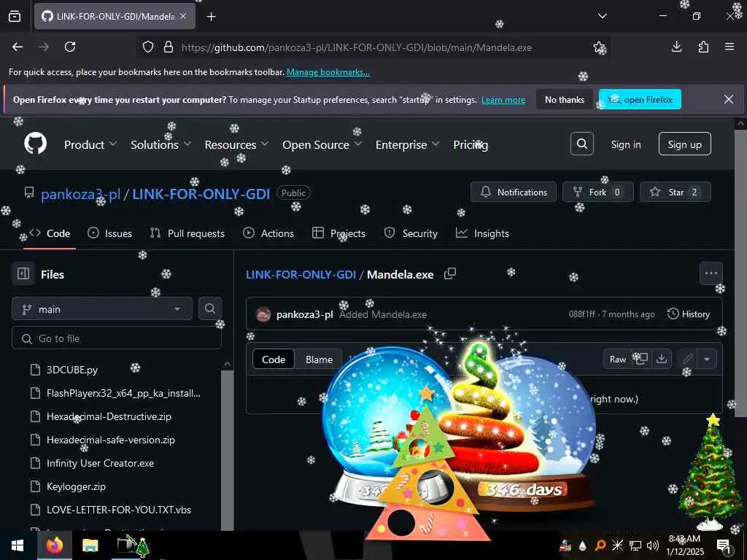Viewport: 747px width, 560px height.
Task: Open File Explorer from taskbar
Action: point(90,545)
